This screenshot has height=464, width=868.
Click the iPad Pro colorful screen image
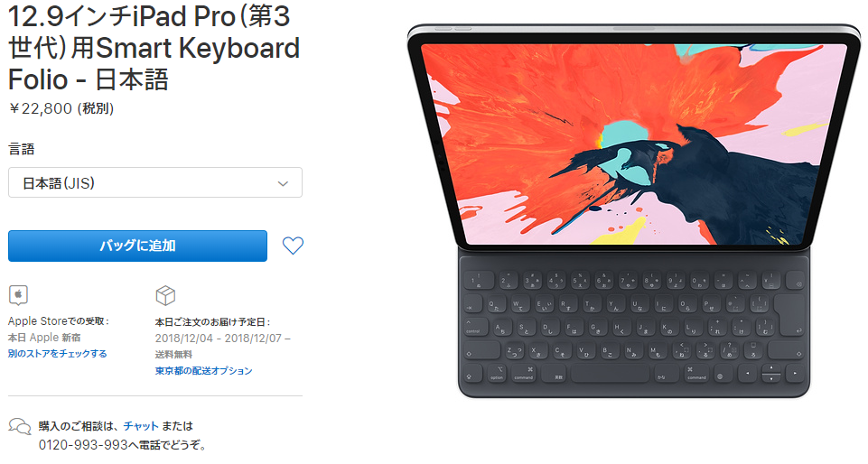point(634,144)
